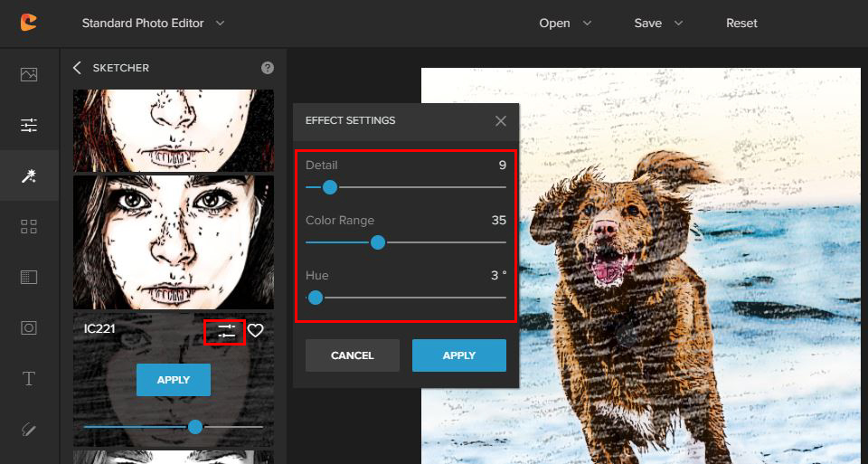Image resolution: width=868 pixels, height=464 pixels.
Task: Favorite the IC221 effect with heart icon
Action: [x=256, y=331]
